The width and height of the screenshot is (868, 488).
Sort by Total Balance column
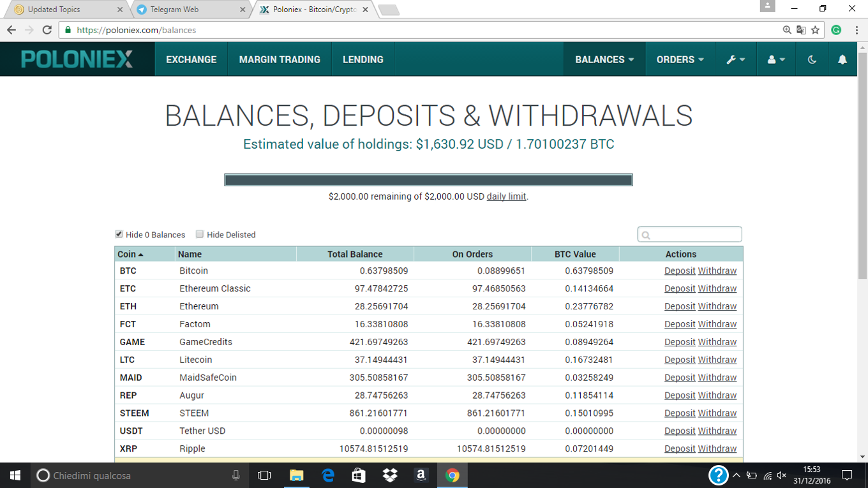pyautogui.click(x=355, y=254)
